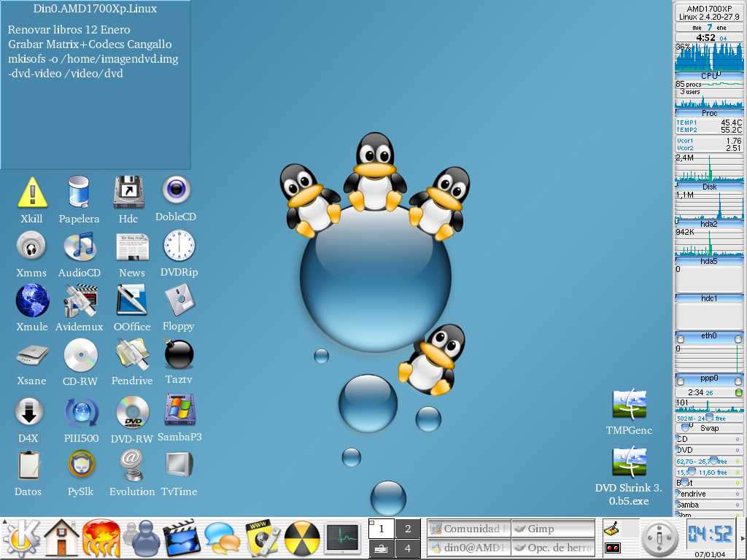Toggle mount for the CD entry
This screenshot has width=747, height=560.
737,439
